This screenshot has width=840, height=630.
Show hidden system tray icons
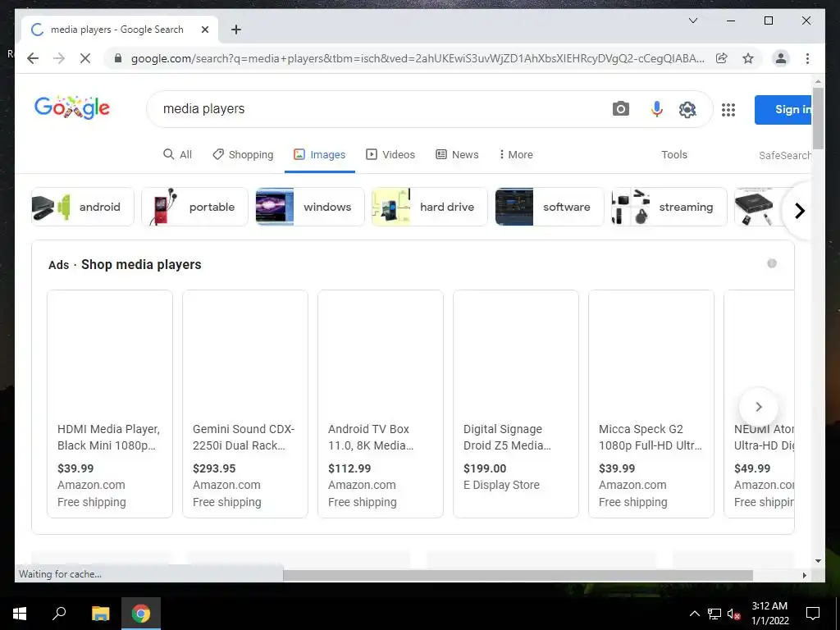(694, 614)
